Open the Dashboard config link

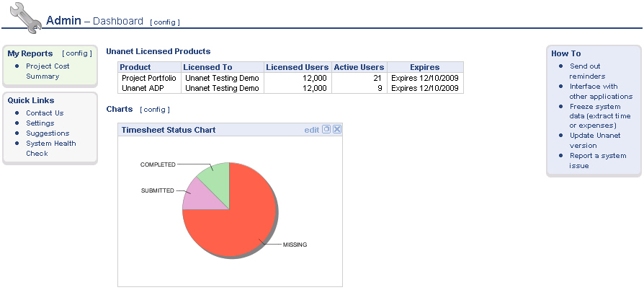165,22
